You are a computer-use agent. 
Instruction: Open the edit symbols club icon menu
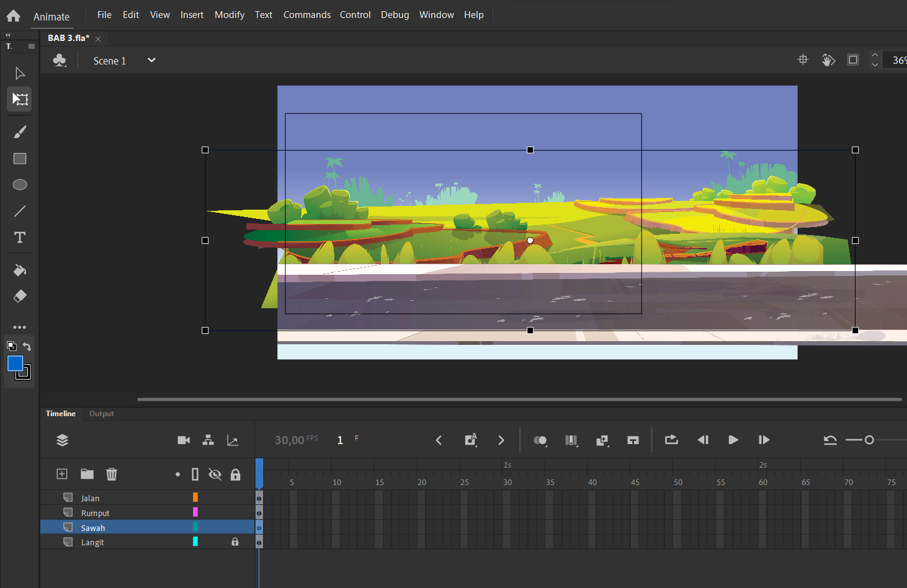coord(60,60)
